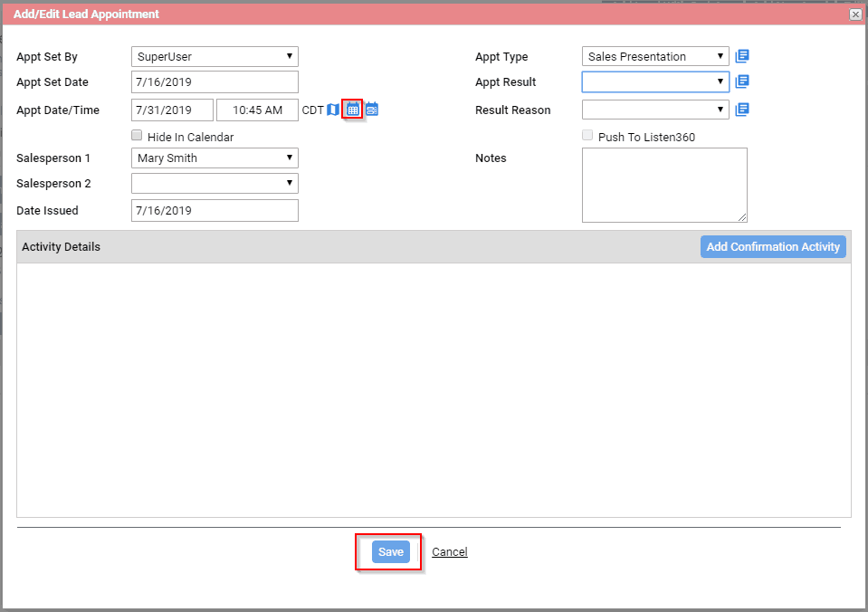Image resolution: width=868 pixels, height=612 pixels.
Task: Click the Appt Set By label
Action: pyautogui.click(x=47, y=57)
